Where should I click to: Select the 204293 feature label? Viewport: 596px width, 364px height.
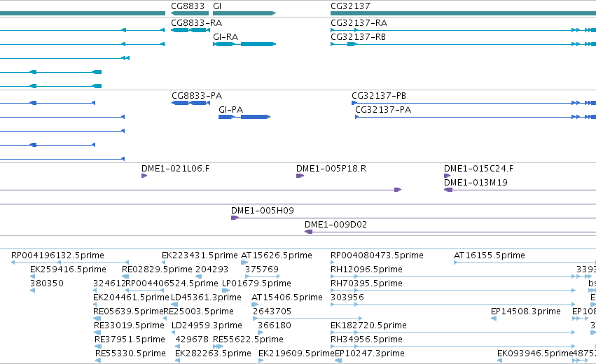pyautogui.click(x=212, y=269)
